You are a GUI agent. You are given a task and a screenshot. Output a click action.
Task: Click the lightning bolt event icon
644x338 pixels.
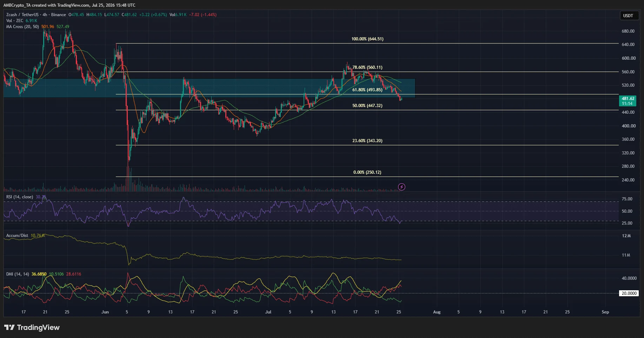(401, 187)
